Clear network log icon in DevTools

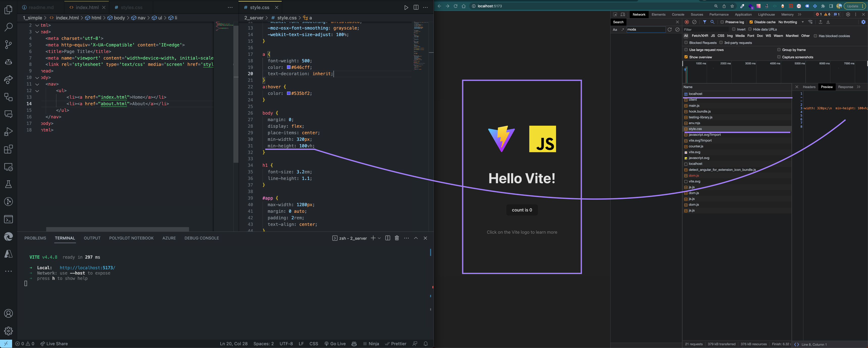694,22
